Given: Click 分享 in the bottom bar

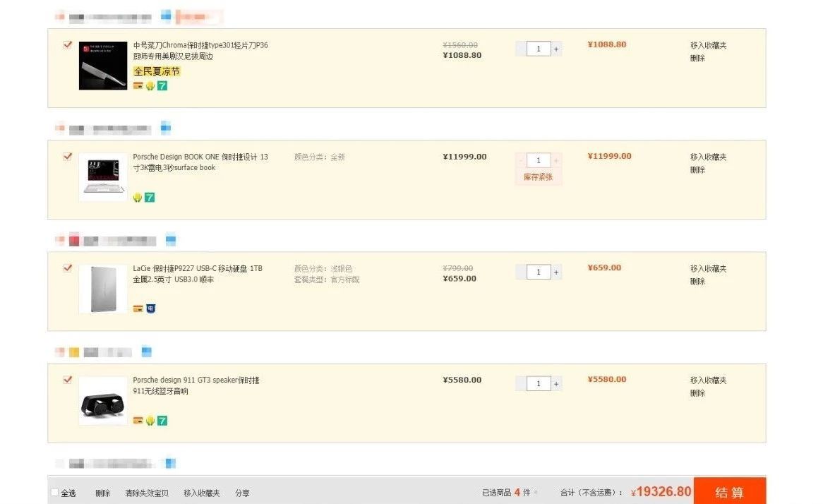Looking at the screenshot, I should click(242, 493).
